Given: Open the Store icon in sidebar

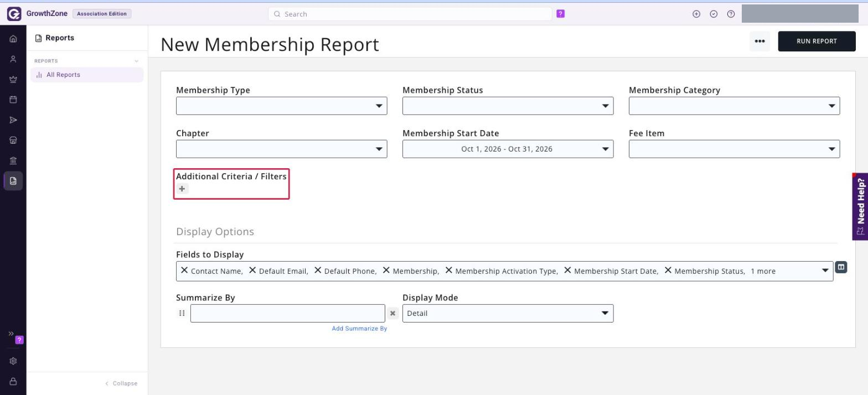Looking at the screenshot, I should (x=13, y=140).
